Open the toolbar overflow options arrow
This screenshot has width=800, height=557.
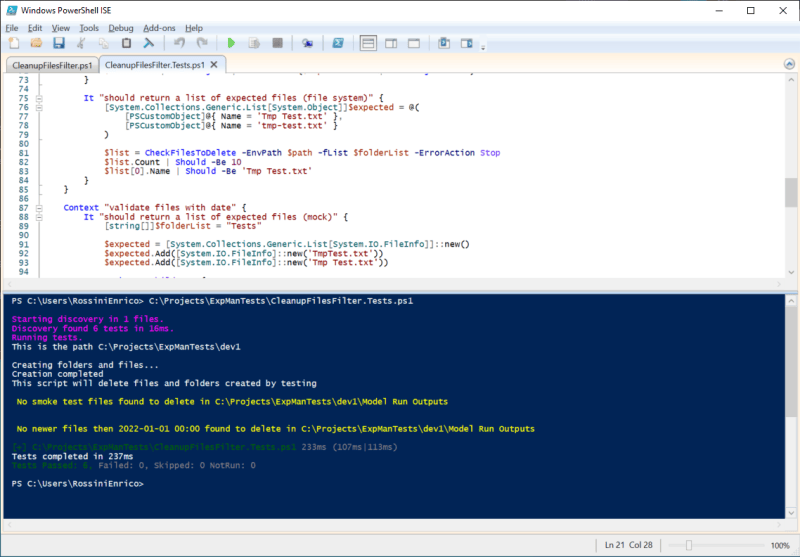pos(483,47)
